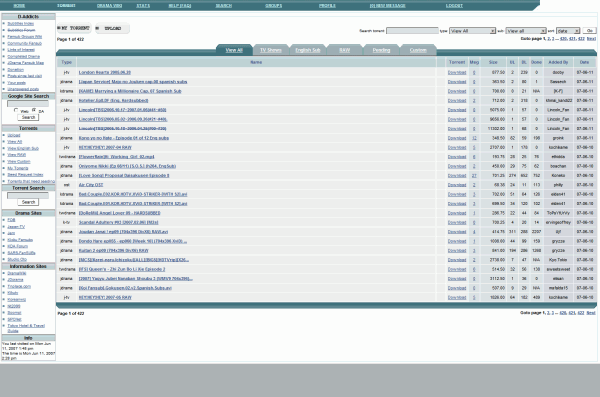Click the Go button next to the sort dropdown
Viewport: 600px width, 397px height.
click(x=590, y=31)
